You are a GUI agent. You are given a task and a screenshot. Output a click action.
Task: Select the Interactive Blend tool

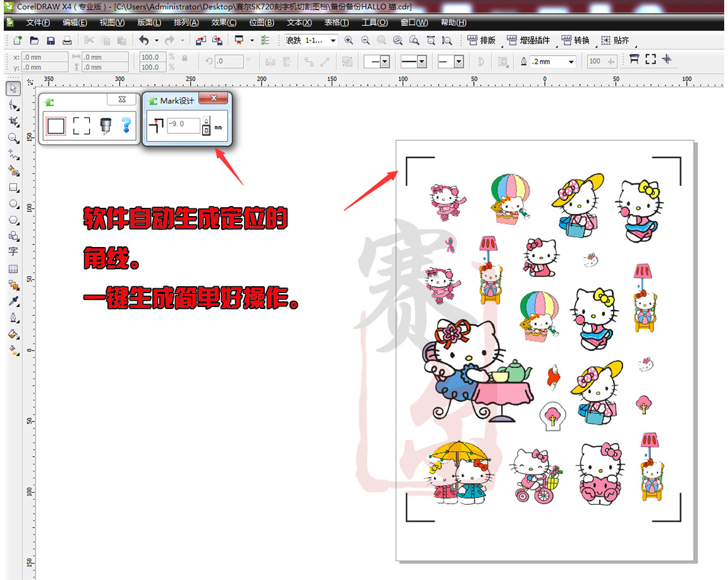(x=13, y=285)
